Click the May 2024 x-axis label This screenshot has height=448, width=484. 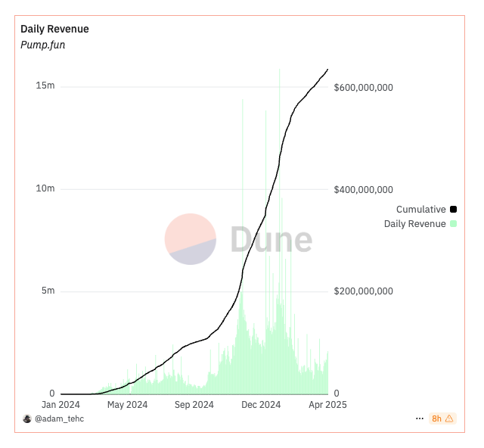click(126, 405)
